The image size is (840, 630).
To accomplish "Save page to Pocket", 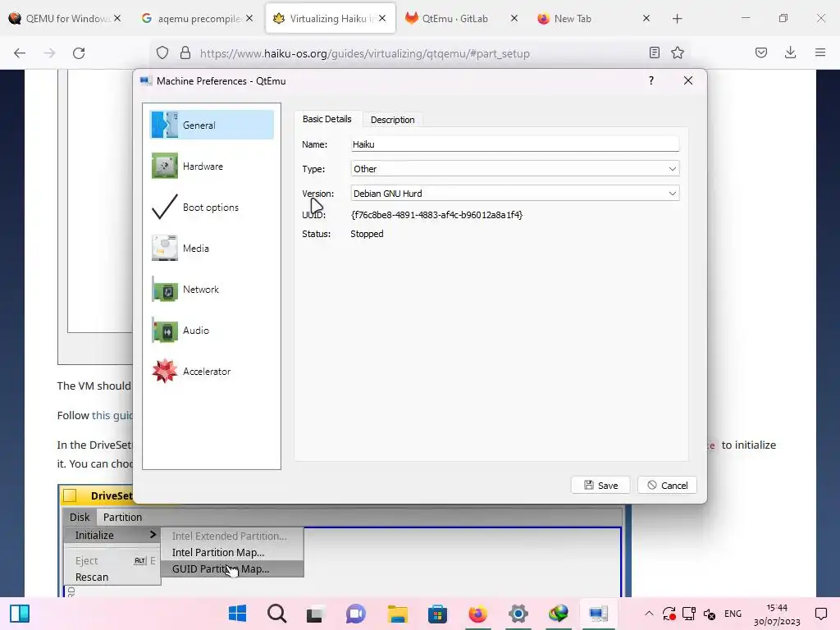I will [761, 52].
